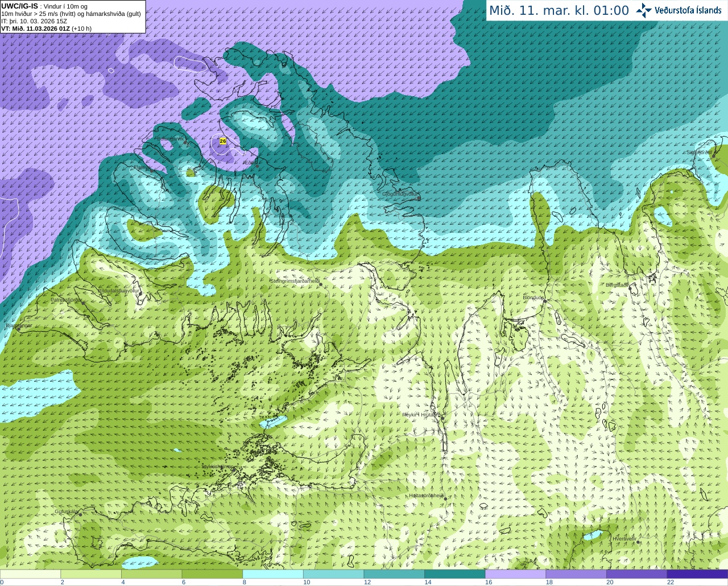Pick the 18–20 m/s purple legend swatch
This screenshot has height=586, width=728.
tap(576, 574)
